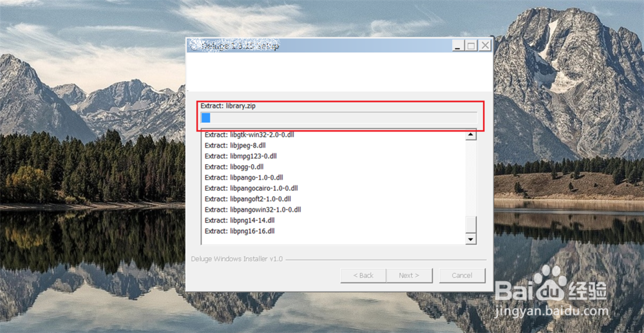The height and width of the screenshot is (333, 644).
Task: Select the 'Extract: libpangowin32-1.0-0.dll' line
Action: point(253,209)
